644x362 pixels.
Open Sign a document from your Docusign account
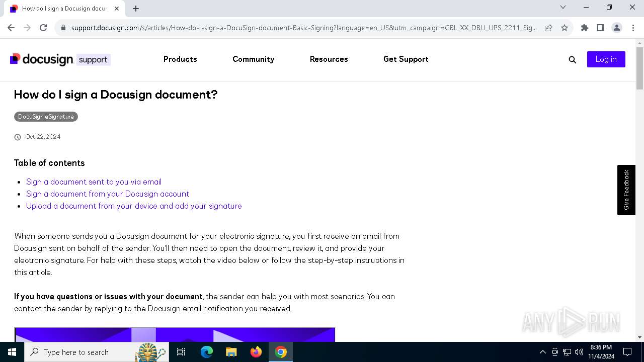[108, 194]
